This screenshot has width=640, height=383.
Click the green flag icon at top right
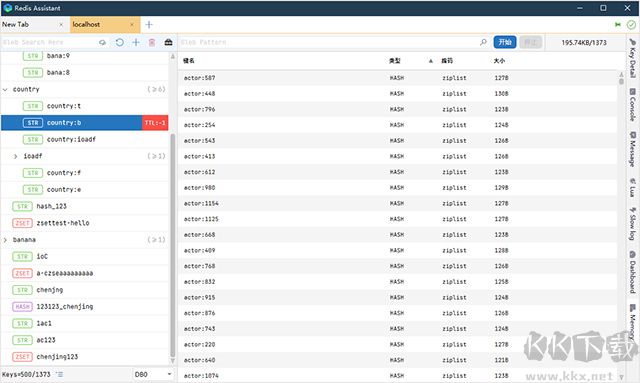coord(618,25)
